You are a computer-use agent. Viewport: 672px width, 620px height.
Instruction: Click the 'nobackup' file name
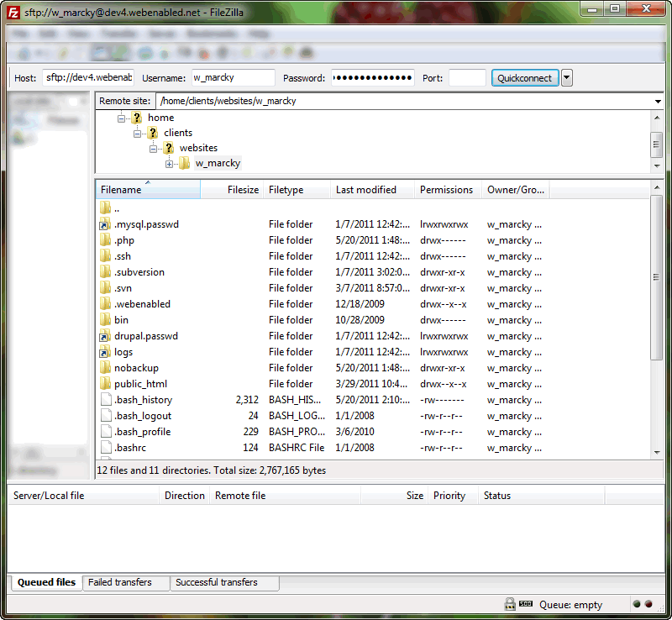(x=136, y=368)
